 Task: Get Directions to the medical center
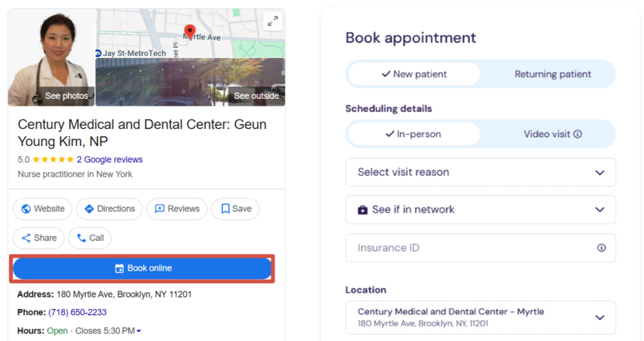pyautogui.click(x=109, y=209)
